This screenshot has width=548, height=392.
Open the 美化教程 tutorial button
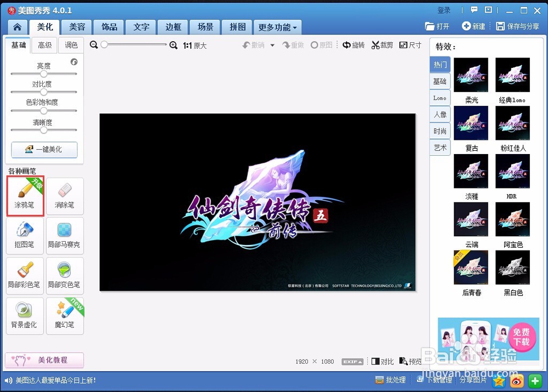(44, 360)
